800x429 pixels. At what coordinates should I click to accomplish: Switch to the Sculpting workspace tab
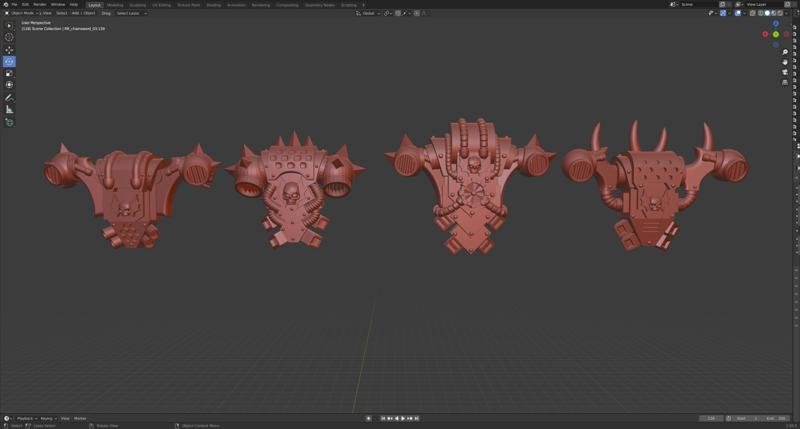[x=137, y=5]
